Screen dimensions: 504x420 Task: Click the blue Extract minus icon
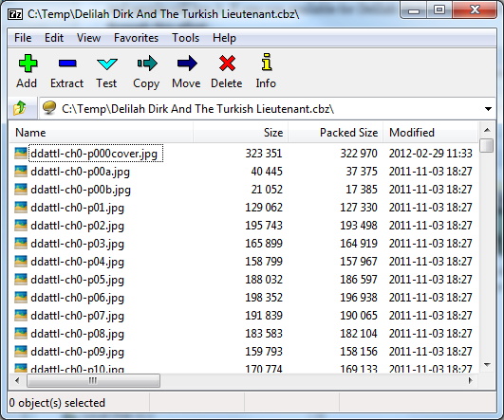67,63
